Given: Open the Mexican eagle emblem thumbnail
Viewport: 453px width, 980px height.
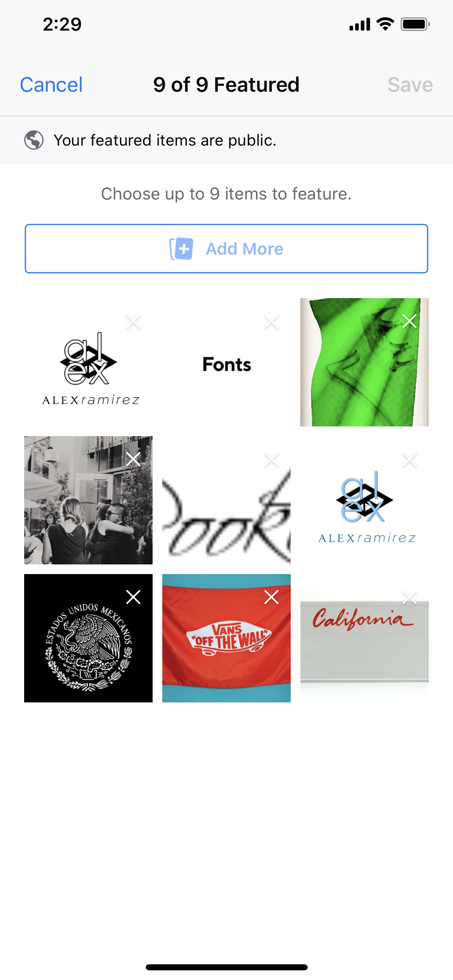Looking at the screenshot, I should [88, 638].
